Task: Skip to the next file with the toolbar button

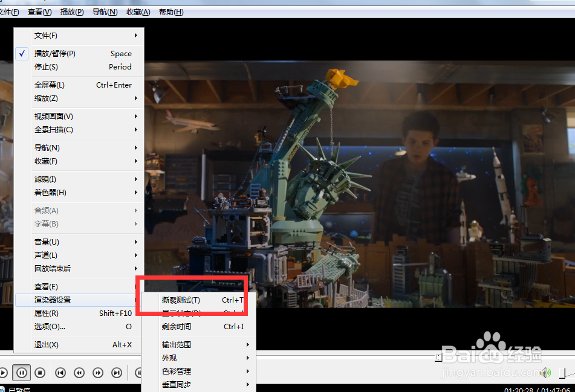Action: click(x=117, y=373)
